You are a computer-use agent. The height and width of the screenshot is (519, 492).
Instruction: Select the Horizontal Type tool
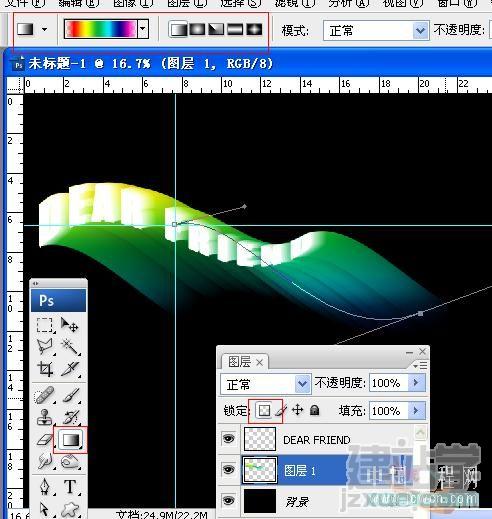(x=70, y=487)
